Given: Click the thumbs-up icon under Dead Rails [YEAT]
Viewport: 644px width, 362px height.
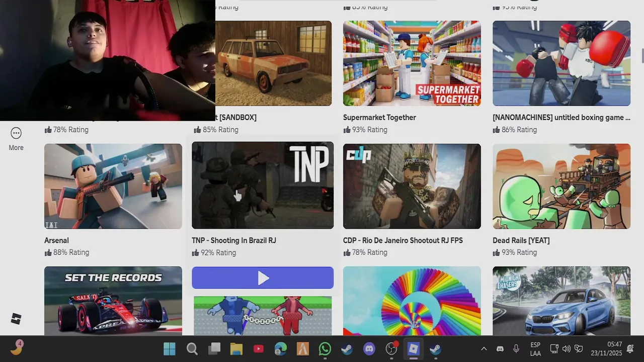Looking at the screenshot, I should 497,252.
